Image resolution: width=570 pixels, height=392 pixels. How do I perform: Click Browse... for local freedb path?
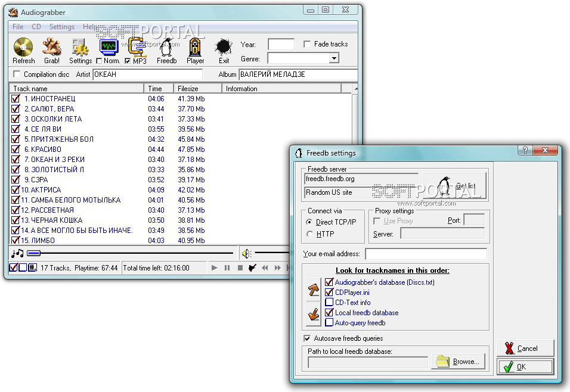click(x=459, y=362)
